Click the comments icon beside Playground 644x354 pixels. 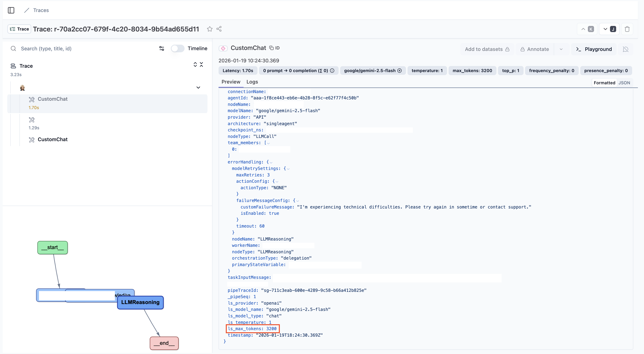625,49
